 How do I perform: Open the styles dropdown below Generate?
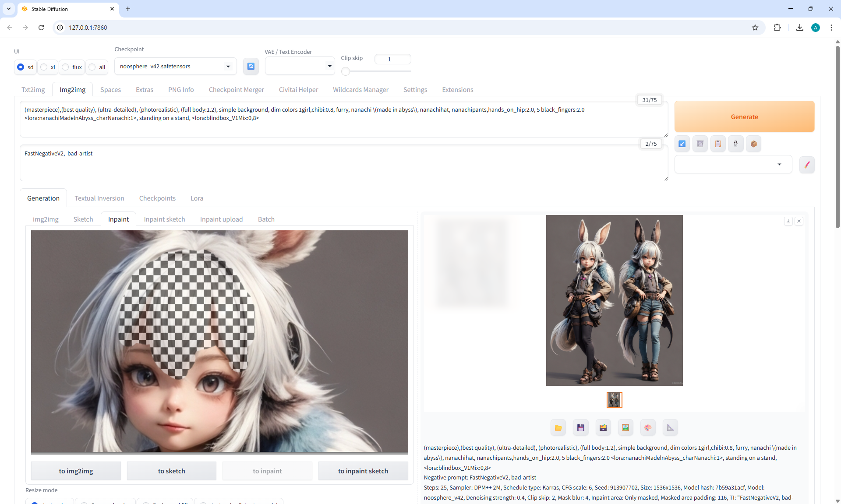[733, 165]
